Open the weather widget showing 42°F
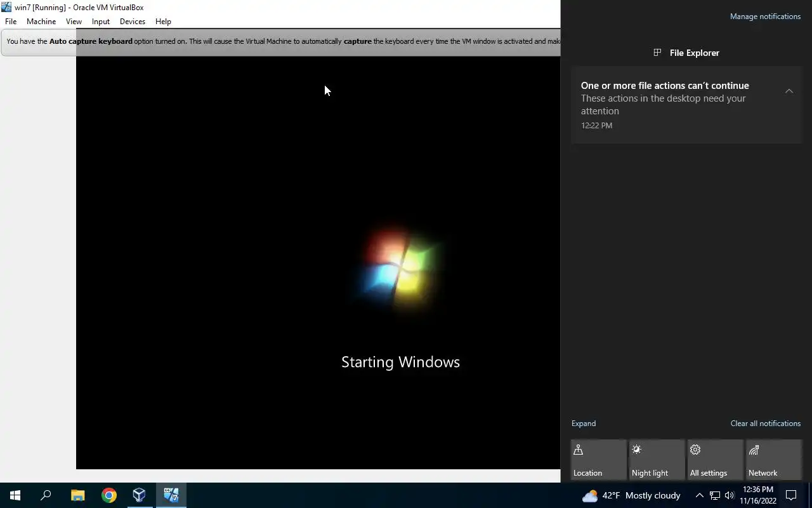 (631, 495)
